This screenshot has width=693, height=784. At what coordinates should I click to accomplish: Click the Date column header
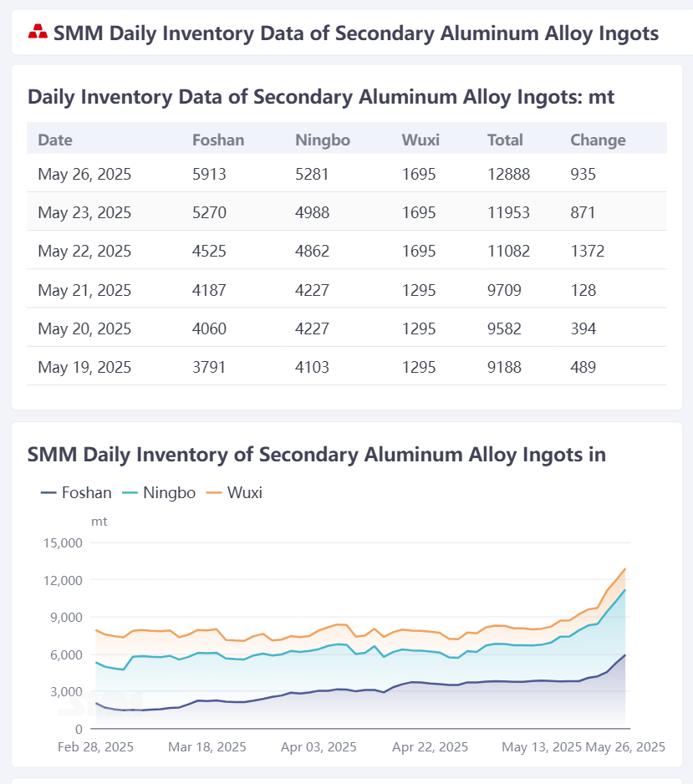tap(55, 140)
